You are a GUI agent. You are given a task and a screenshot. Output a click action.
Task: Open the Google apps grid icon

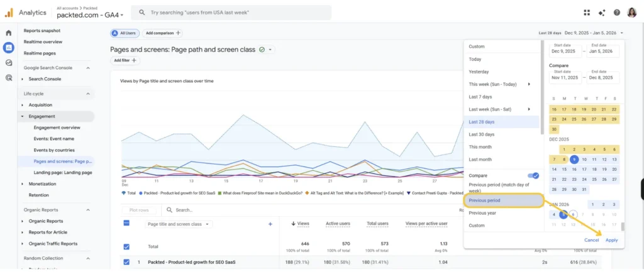(587, 13)
